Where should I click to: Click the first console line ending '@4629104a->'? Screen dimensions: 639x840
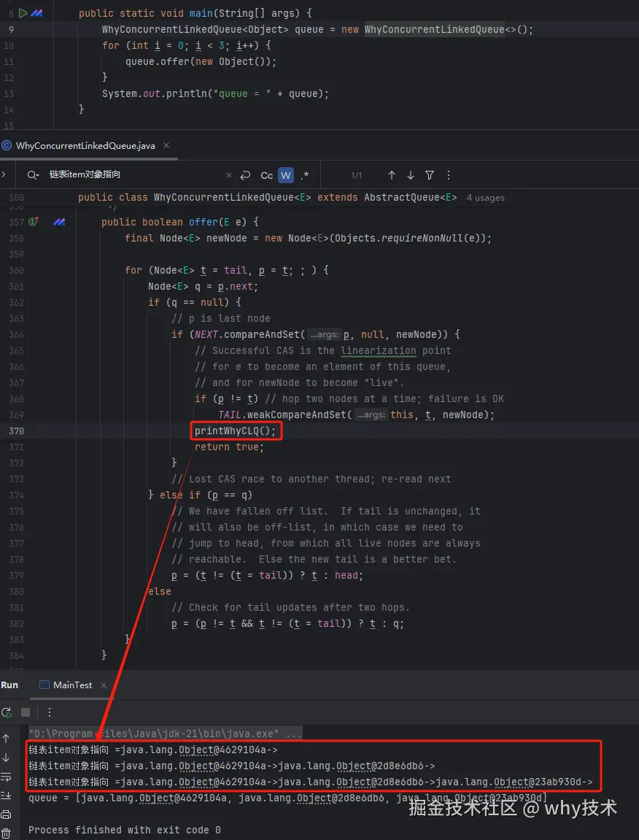[x=153, y=750]
